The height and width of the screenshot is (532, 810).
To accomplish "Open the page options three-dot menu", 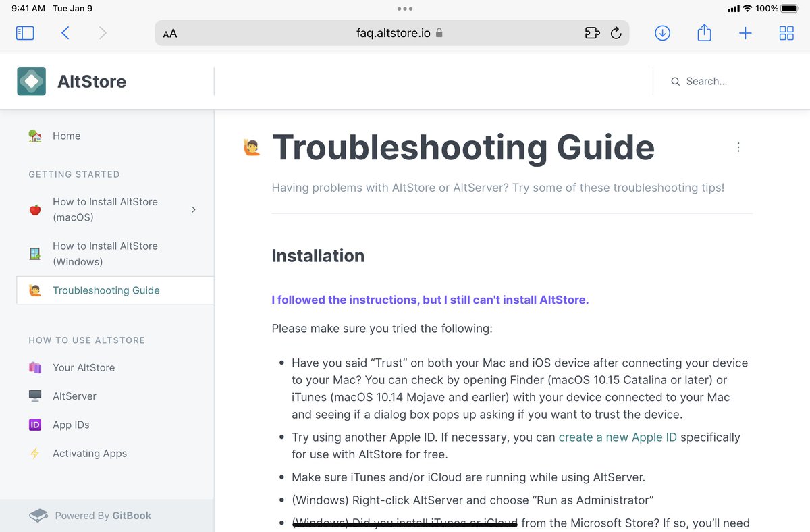I will [738, 147].
